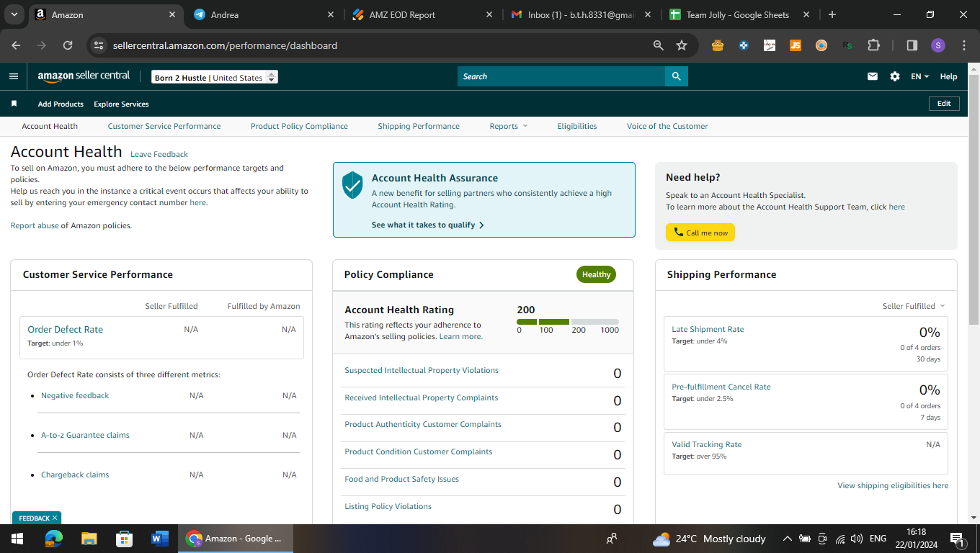Show hidden system tray icons

point(788,539)
